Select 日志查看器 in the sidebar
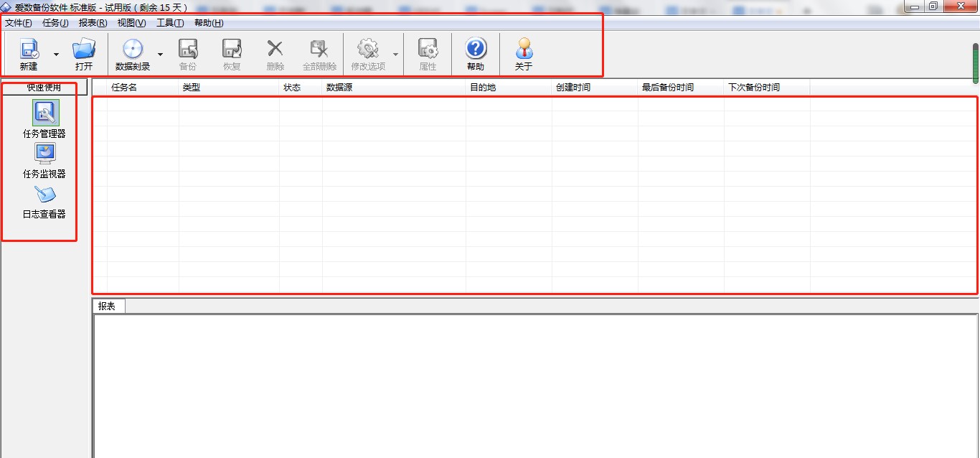 pos(45,201)
